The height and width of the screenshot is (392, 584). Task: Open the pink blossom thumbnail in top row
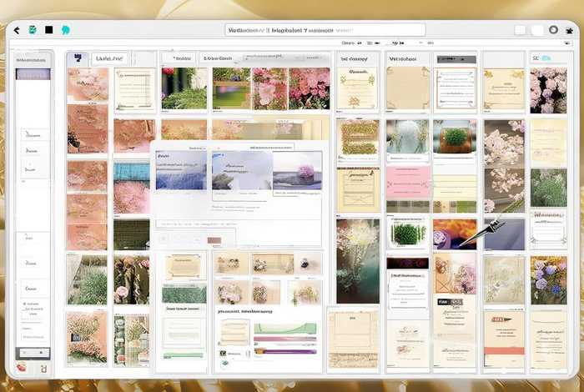[x=269, y=88]
